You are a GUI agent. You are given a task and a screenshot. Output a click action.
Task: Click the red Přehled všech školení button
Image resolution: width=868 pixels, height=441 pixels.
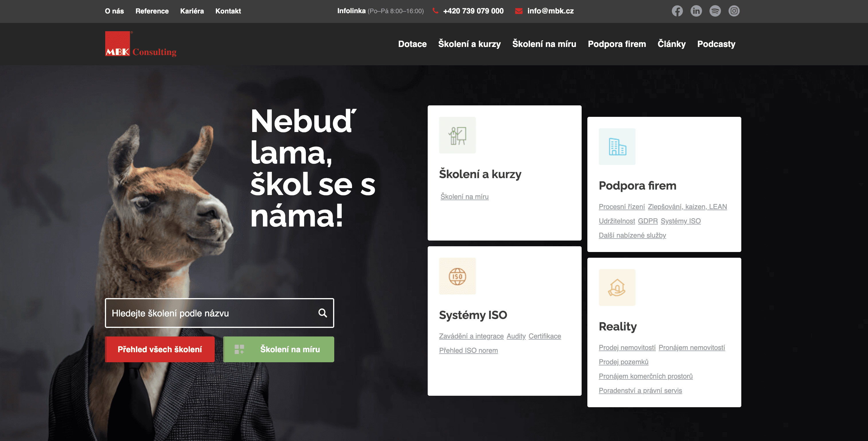(x=160, y=349)
